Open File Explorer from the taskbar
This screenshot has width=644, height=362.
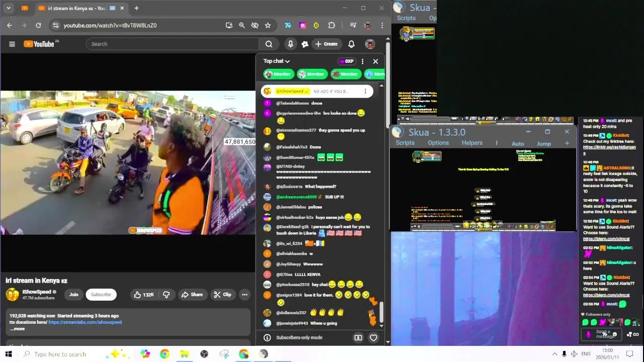(184, 354)
